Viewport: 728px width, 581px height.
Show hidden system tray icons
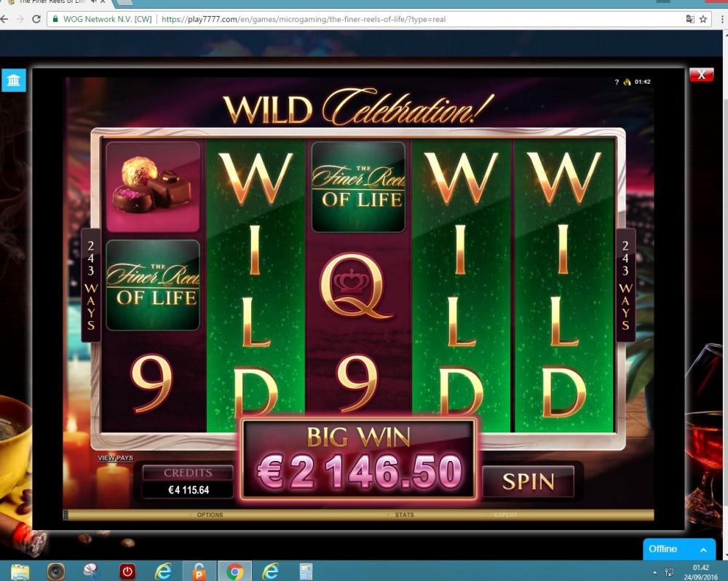click(654, 573)
